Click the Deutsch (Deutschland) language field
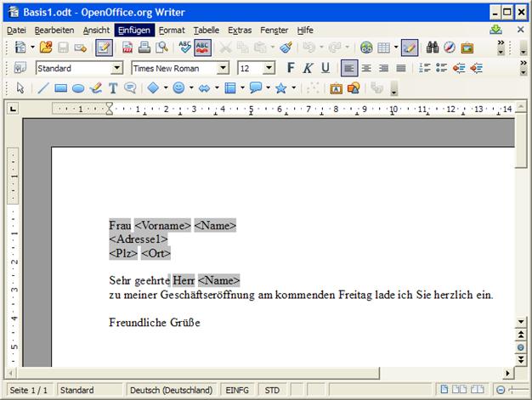Image resolution: width=532 pixels, height=400 pixels. [x=171, y=390]
